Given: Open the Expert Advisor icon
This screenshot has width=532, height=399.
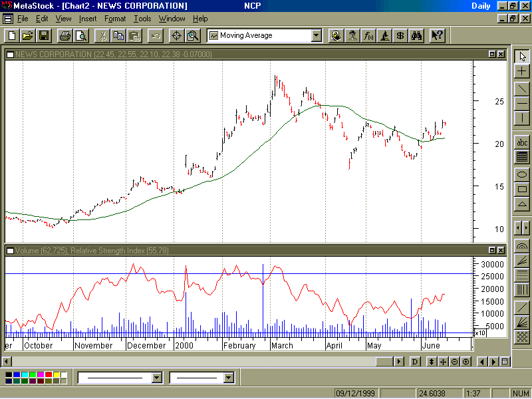Looking at the screenshot, I should (352, 36).
